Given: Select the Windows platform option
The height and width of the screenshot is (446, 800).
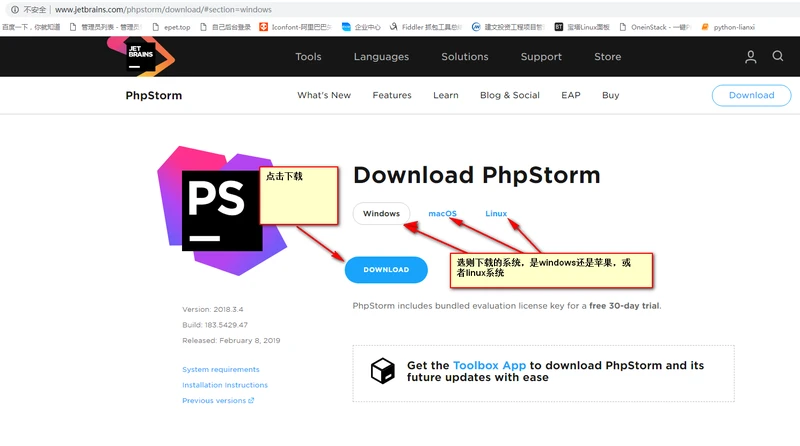Looking at the screenshot, I should [x=381, y=214].
